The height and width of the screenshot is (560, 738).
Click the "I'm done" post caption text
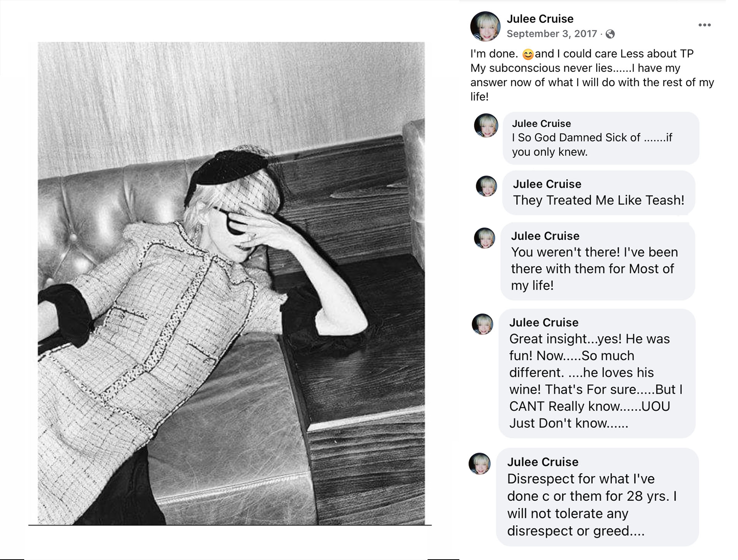[x=592, y=75]
